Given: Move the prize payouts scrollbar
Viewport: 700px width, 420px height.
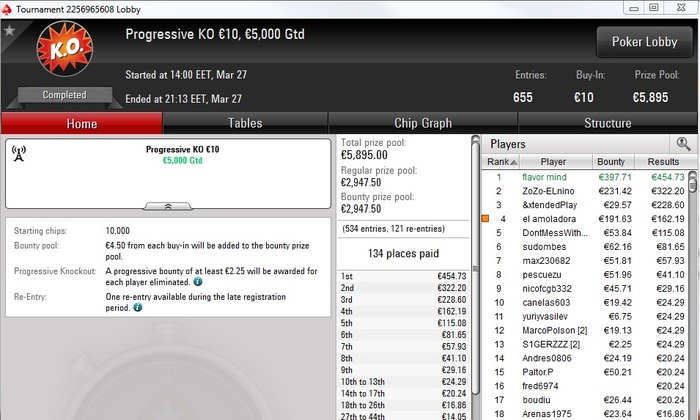Looking at the screenshot, I should [x=475, y=268].
